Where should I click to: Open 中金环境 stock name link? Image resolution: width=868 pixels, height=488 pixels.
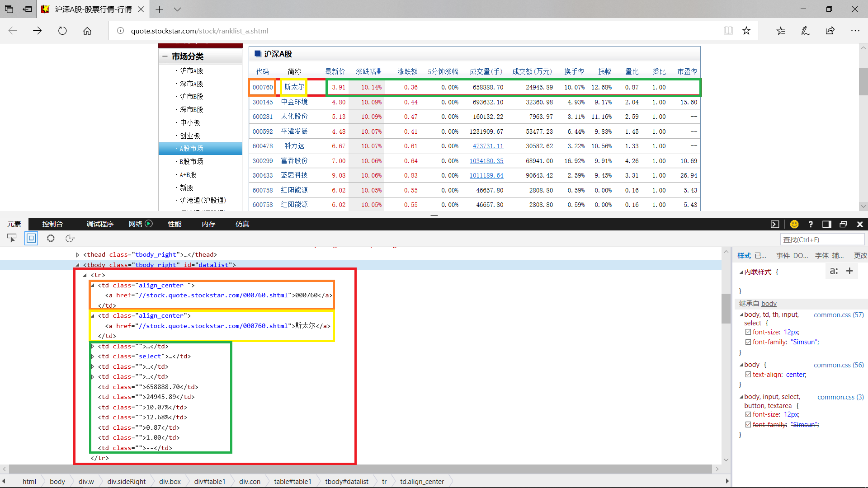pos(294,102)
